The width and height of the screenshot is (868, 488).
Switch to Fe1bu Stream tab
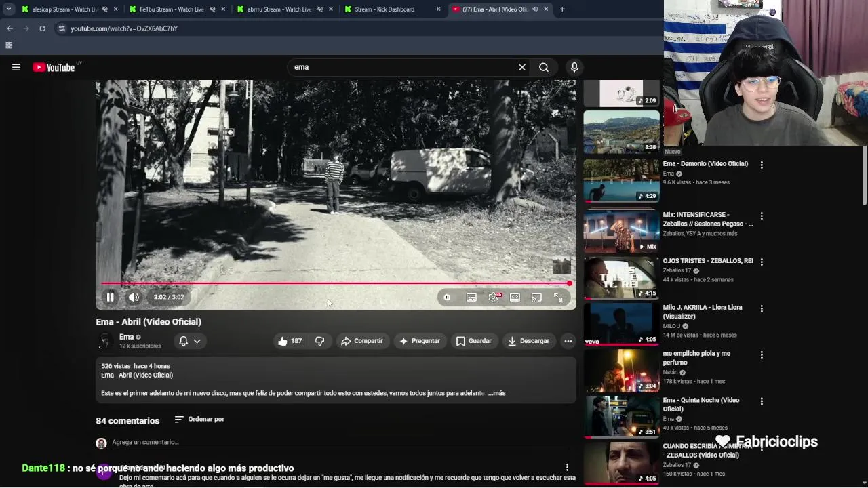tap(172, 9)
